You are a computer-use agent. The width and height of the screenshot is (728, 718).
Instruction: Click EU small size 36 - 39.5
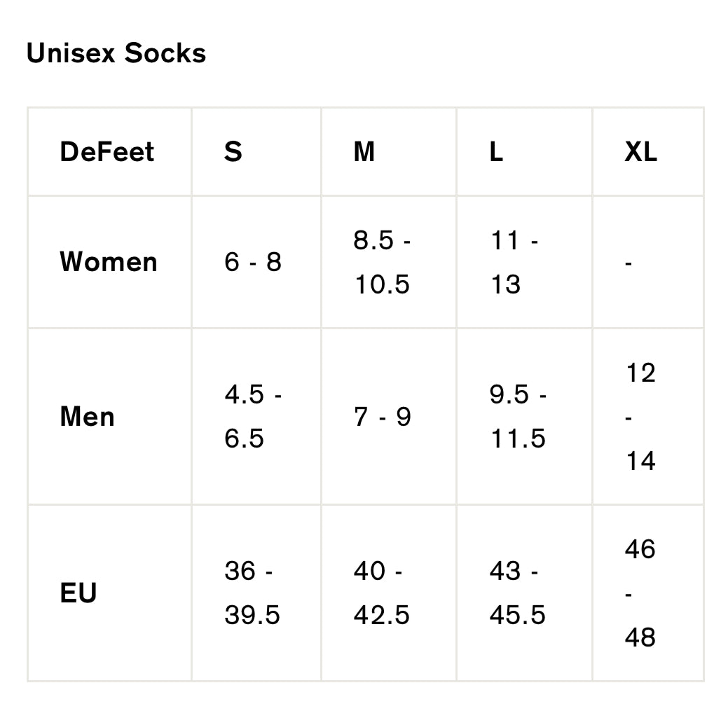coord(252,593)
